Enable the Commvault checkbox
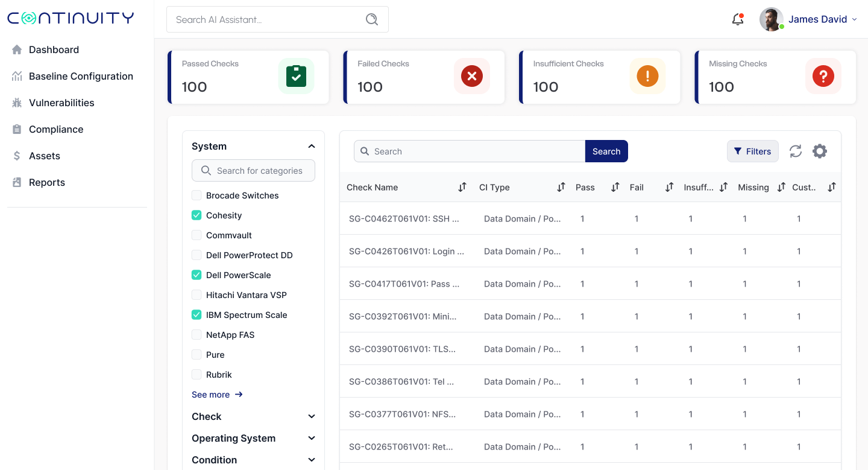The image size is (868, 470). click(197, 235)
